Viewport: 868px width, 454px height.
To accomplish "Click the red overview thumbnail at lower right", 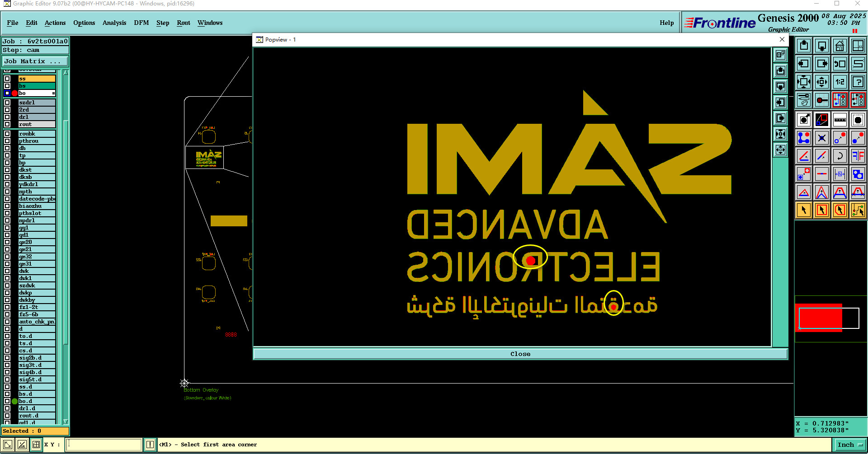I will (819, 318).
